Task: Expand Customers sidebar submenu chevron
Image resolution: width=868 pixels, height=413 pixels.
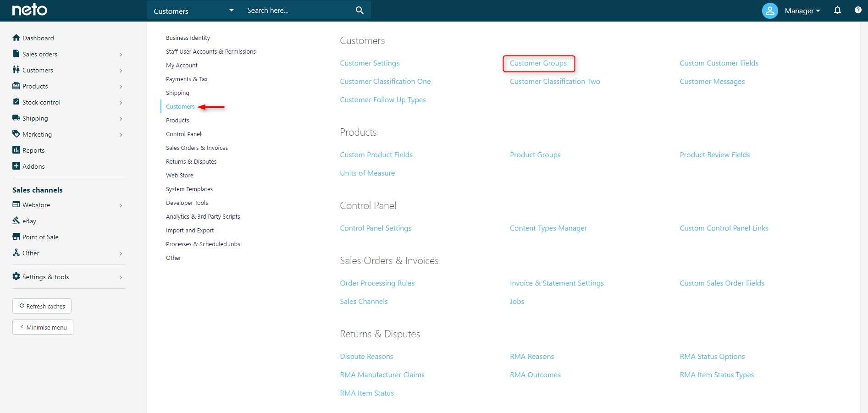Action: (x=121, y=71)
